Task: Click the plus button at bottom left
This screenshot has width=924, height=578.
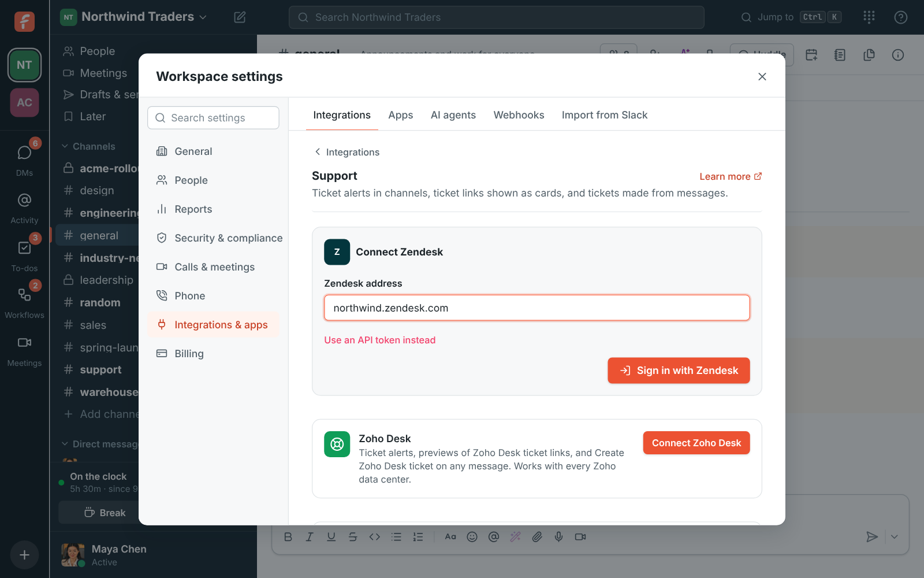Action: click(24, 555)
